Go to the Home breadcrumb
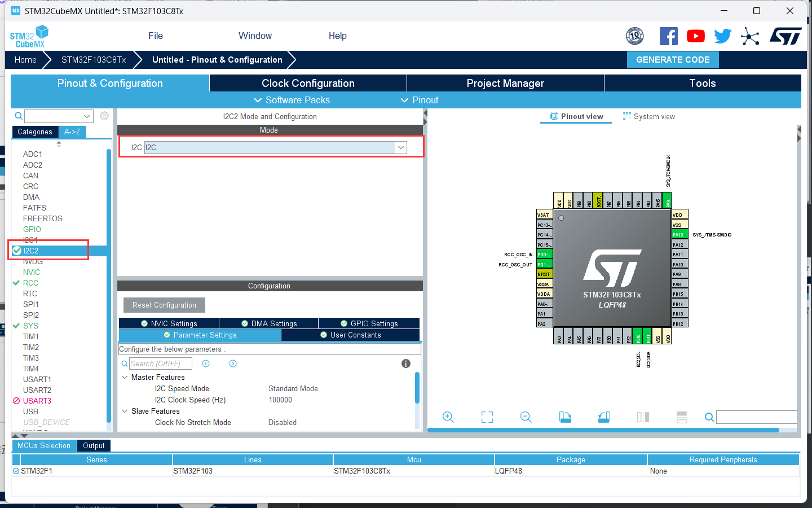This screenshot has width=812, height=508. click(x=25, y=60)
